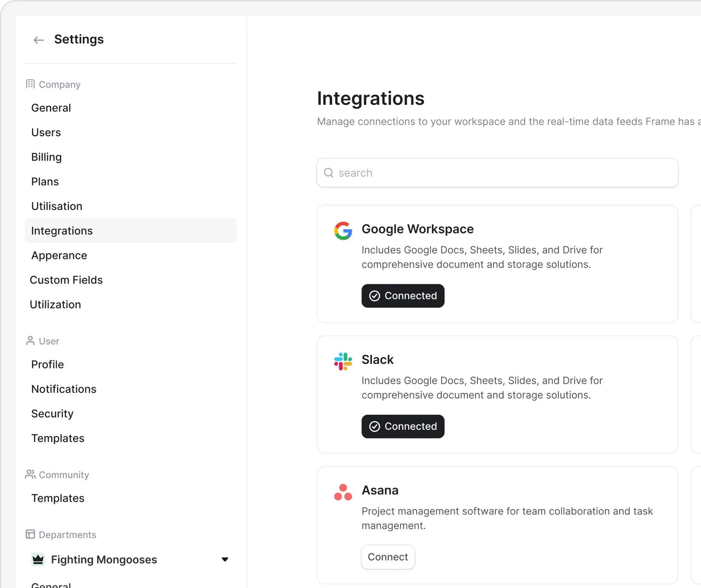Open Templates under Community section
The width and height of the screenshot is (701, 588).
click(58, 498)
